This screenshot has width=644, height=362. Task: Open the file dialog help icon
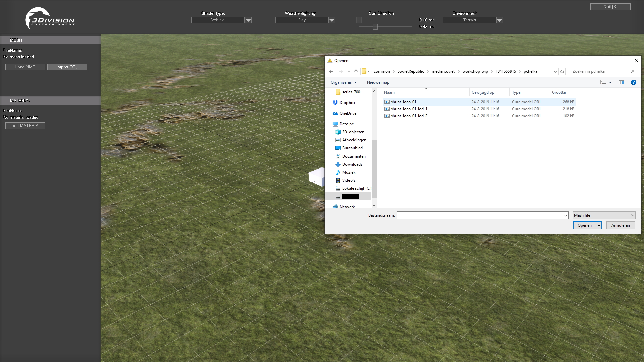tap(633, 82)
